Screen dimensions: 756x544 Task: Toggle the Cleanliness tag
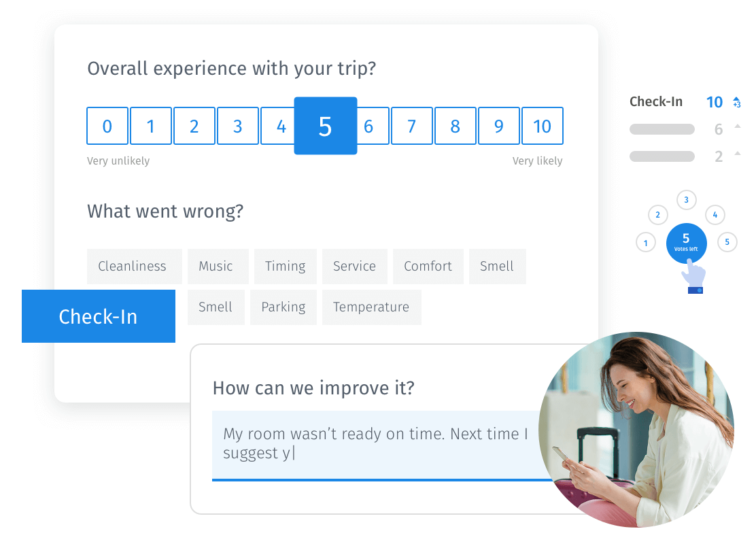tap(133, 266)
